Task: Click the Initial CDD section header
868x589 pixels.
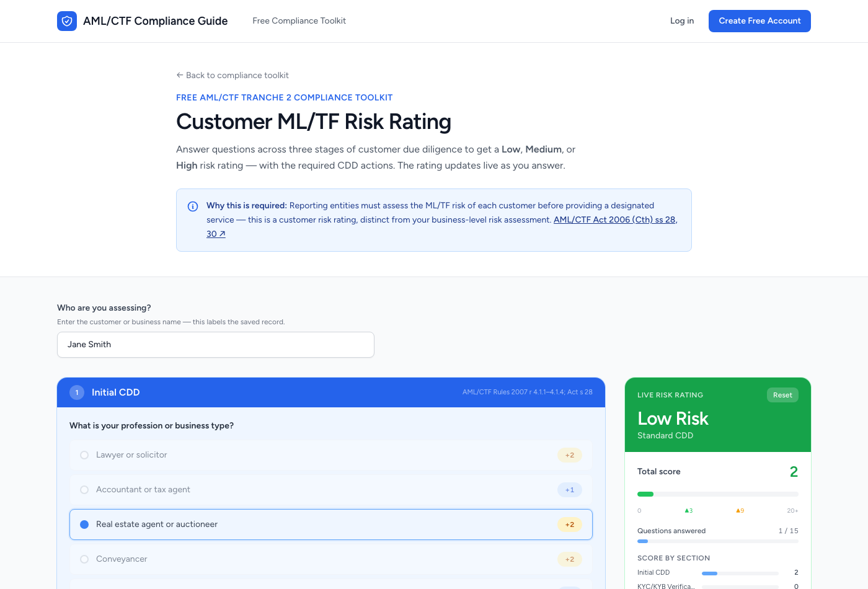Action: click(x=331, y=392)
